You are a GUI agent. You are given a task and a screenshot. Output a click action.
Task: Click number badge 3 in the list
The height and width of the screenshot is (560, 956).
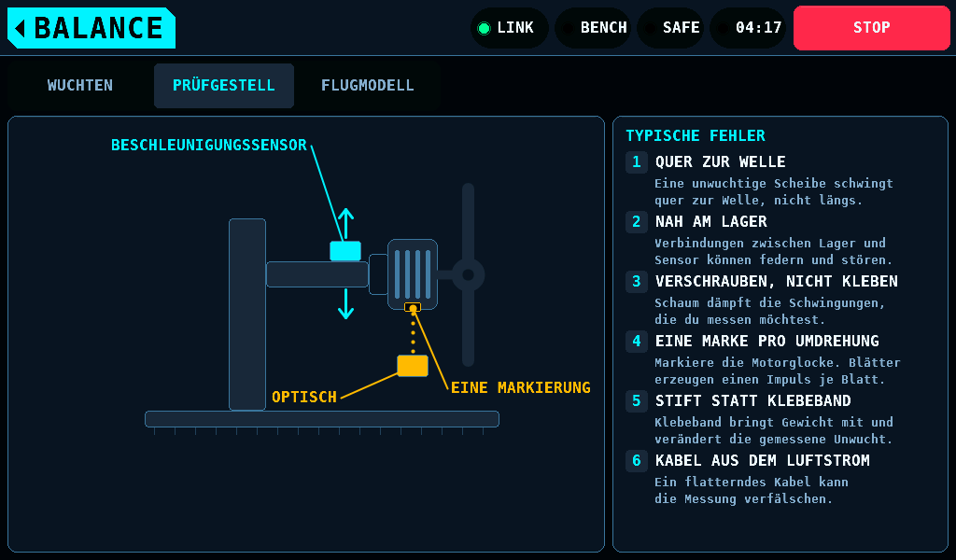point(637,282)
